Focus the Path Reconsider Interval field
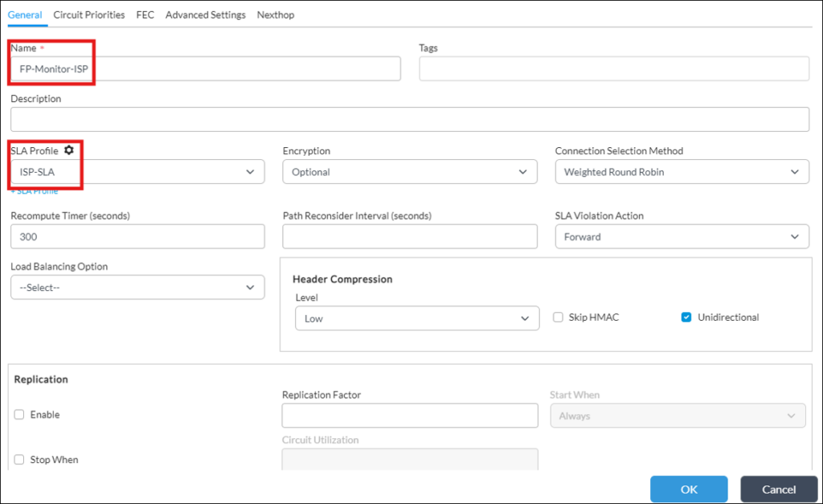This screenshot has height=504, width=823. point(409,237)
